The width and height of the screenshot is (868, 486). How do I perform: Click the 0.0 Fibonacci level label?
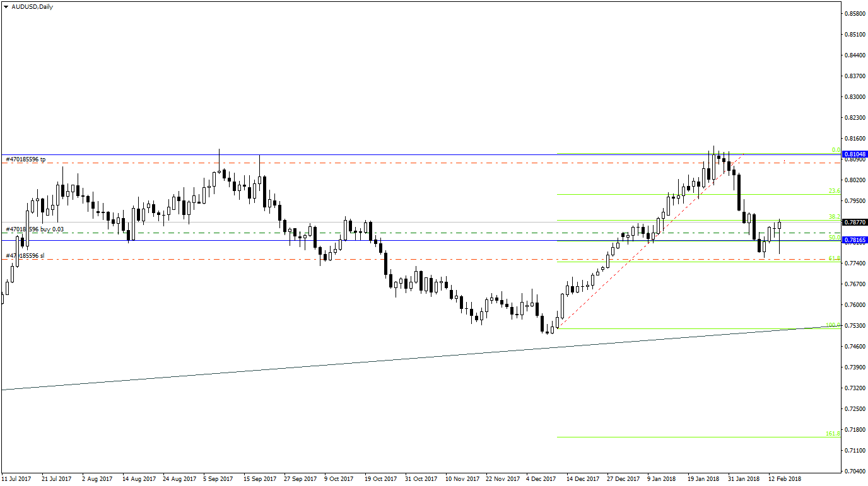[836, 150]
